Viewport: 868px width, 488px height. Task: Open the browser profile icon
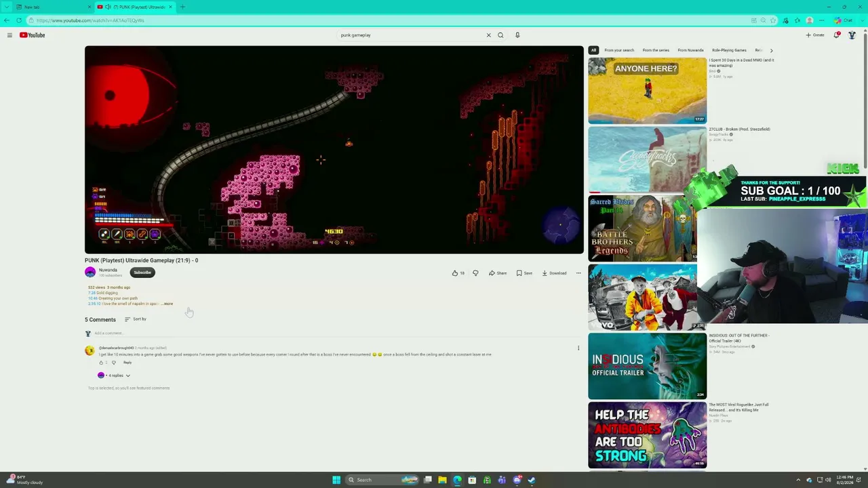pyautogui.click(x=810, y=20)
